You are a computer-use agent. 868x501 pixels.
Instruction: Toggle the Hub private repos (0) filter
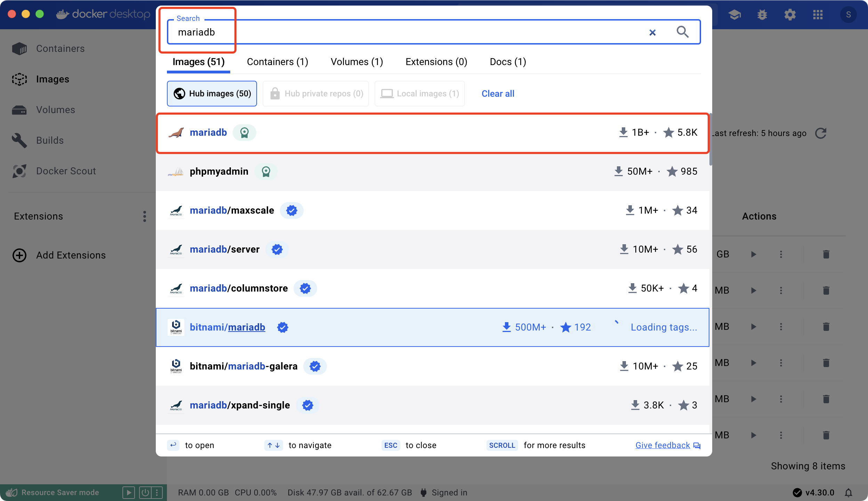316,94
